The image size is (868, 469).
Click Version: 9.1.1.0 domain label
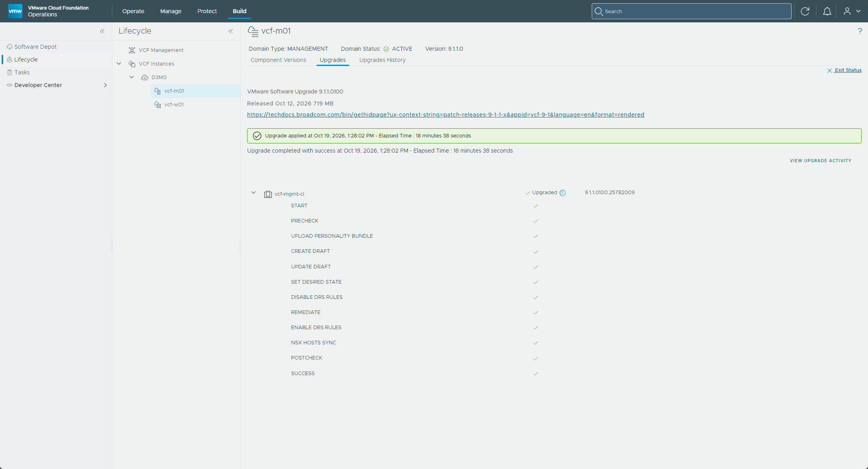(x=444, y=49)
